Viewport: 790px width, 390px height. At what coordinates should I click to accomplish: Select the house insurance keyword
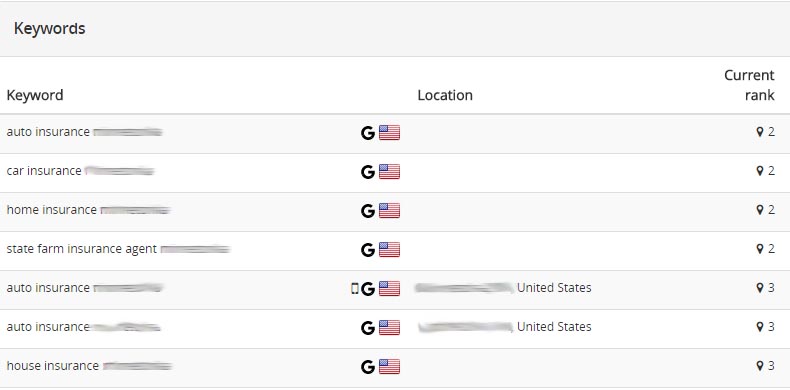[52, 365]
